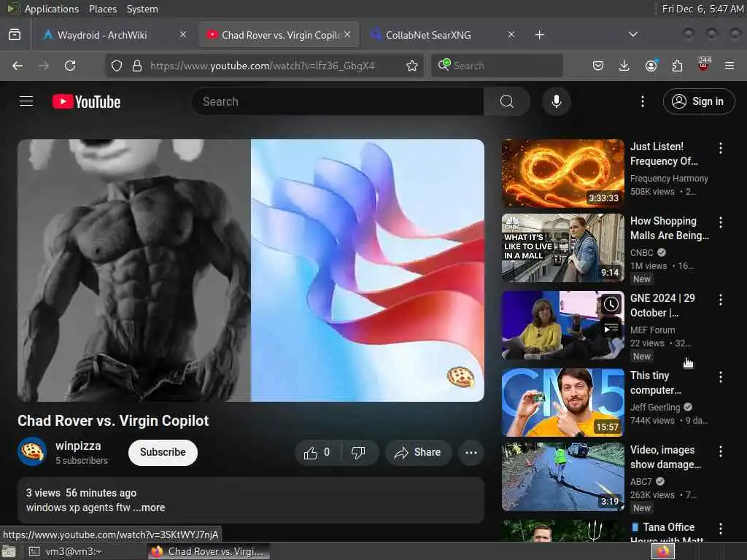
Task: Click the Firefox toolbar Search box
Action: point(497,66)
